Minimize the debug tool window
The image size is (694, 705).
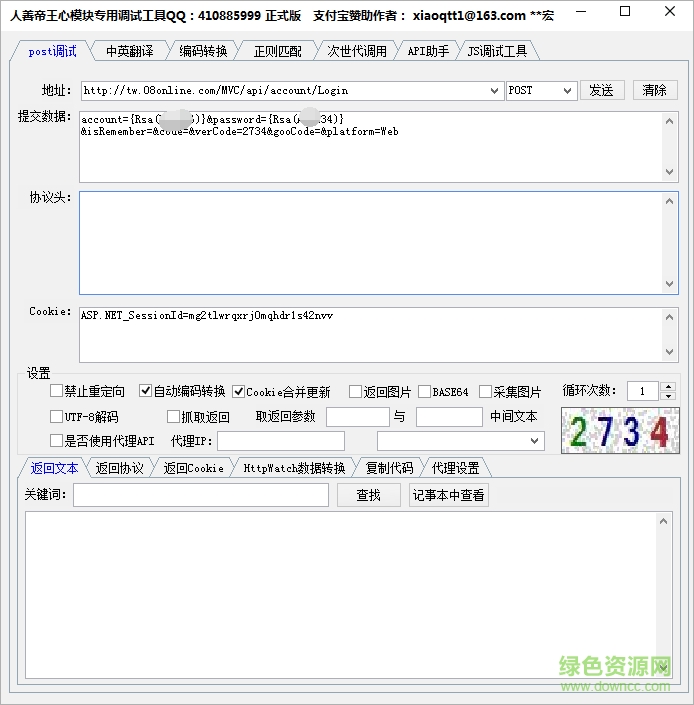click(581, 12)
